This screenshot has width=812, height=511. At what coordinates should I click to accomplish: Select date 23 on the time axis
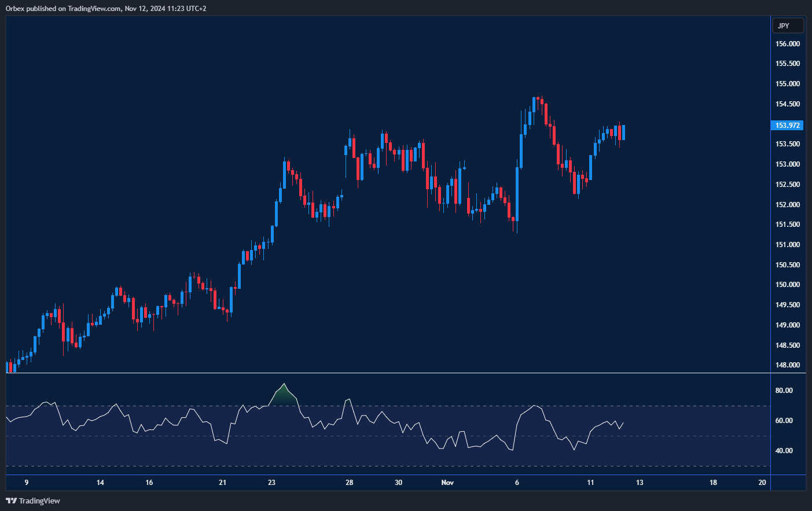pyautogui.click(x=271, y=483)
